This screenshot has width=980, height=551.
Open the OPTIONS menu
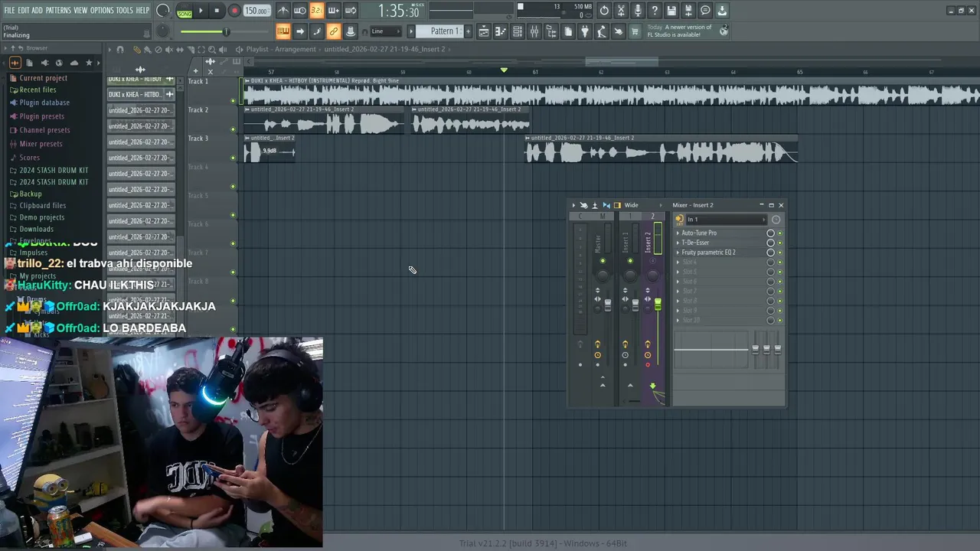click(102, 10)
